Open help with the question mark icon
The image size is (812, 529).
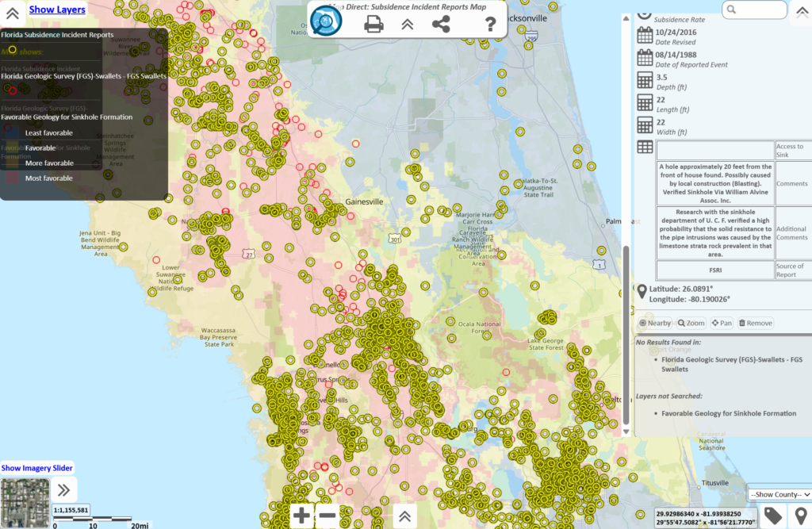[x=491, y=24]
